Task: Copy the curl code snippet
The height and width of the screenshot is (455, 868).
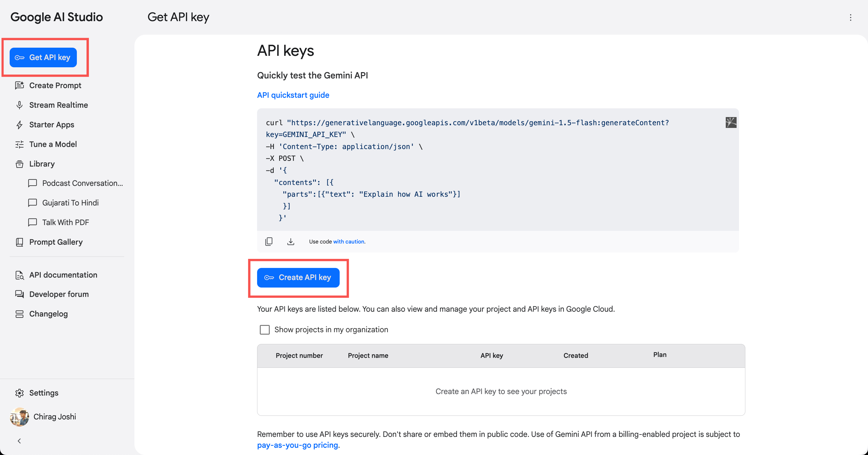Action: [269, 241]
